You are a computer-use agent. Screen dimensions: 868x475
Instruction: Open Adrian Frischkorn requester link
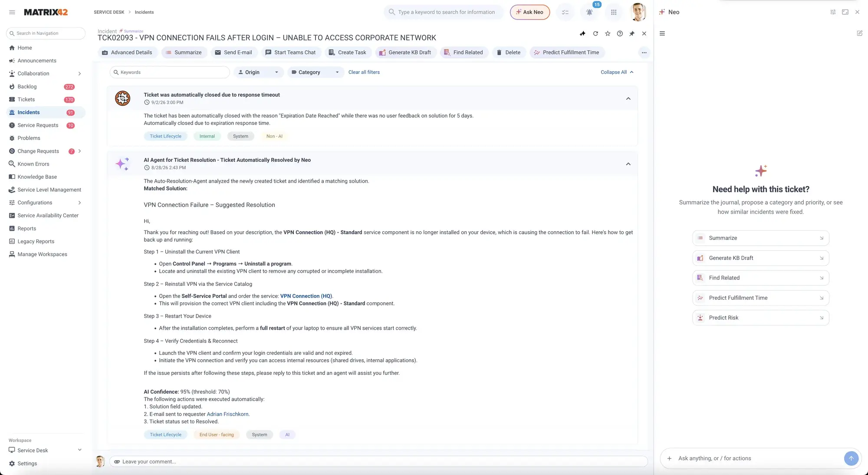[x=227, y=414]
